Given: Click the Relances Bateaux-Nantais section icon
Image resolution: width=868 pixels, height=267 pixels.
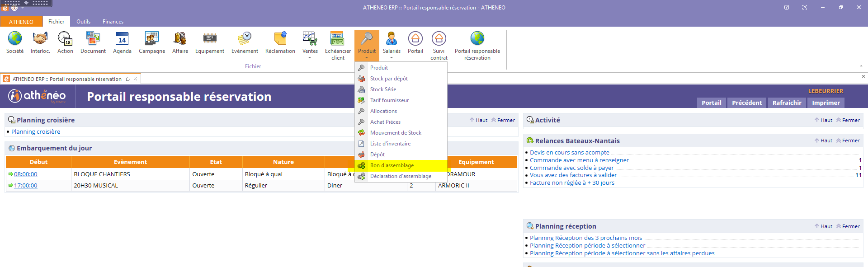Looking at the screenshot, I should (x=530, y=141).
